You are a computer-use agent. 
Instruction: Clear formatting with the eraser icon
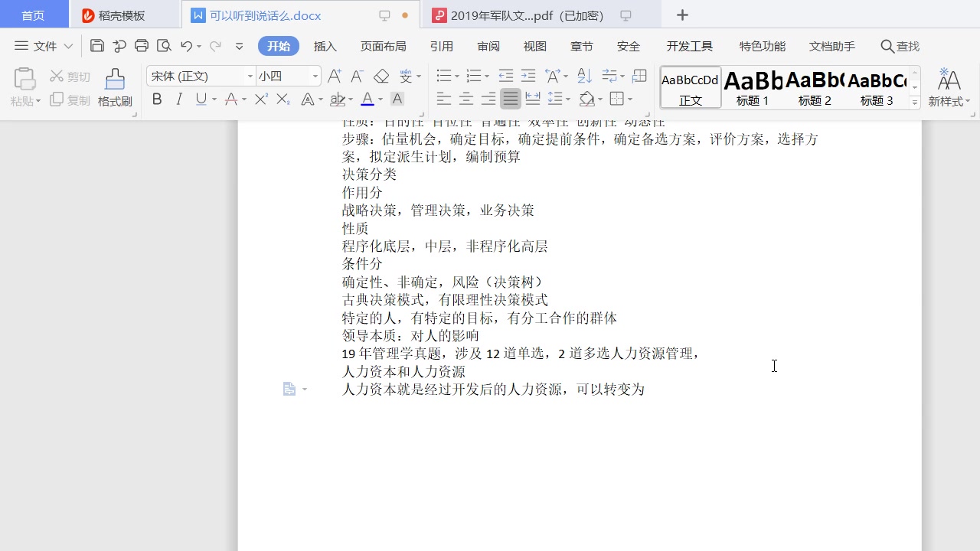[x=381, y=76]
